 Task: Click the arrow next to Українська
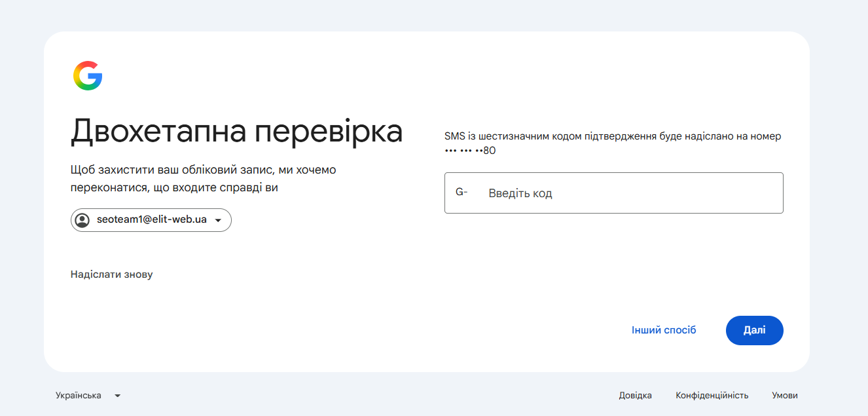click(x=118, y=396)
